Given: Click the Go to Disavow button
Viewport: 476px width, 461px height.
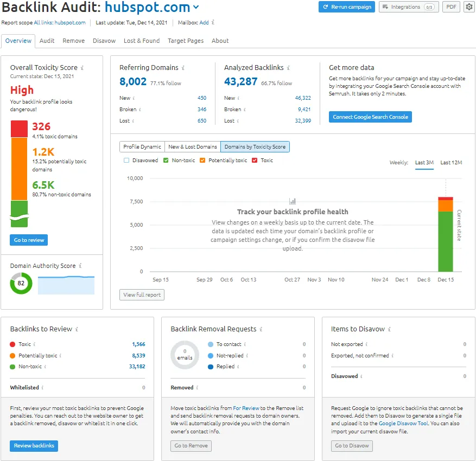Looking at the screenshot, I should pos(352,446).
